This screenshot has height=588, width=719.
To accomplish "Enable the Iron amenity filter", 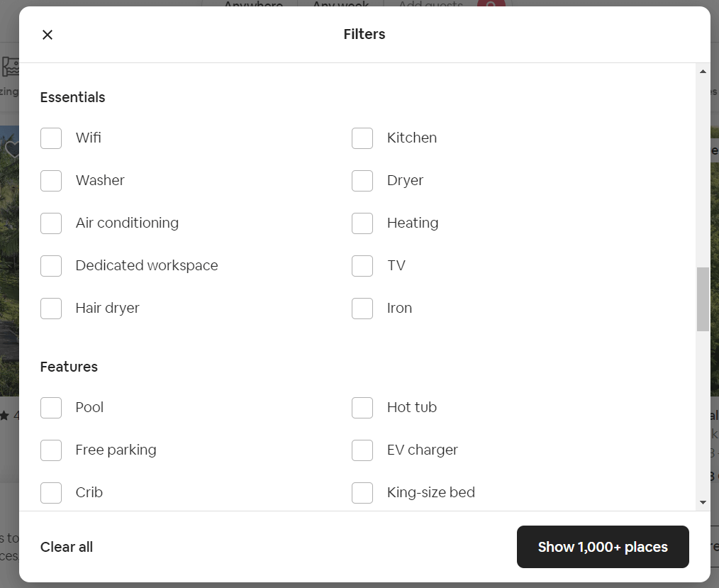I will [362, 309].
